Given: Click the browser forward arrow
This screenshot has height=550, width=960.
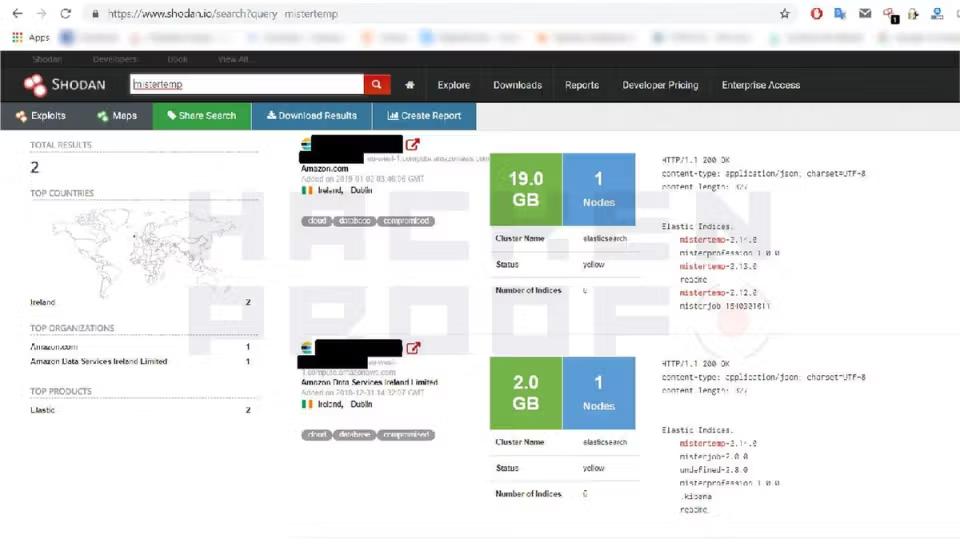Looking at the screenshot, I should point(41,13).
